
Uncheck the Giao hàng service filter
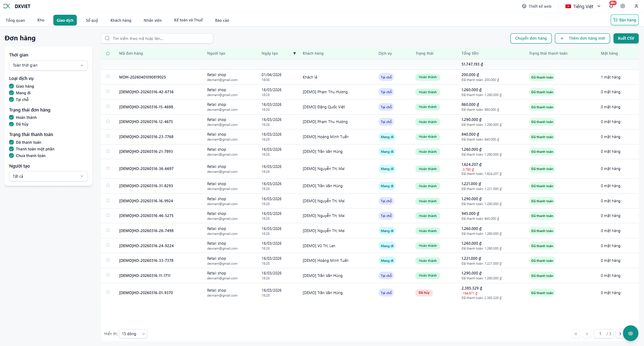click(12, 86)
